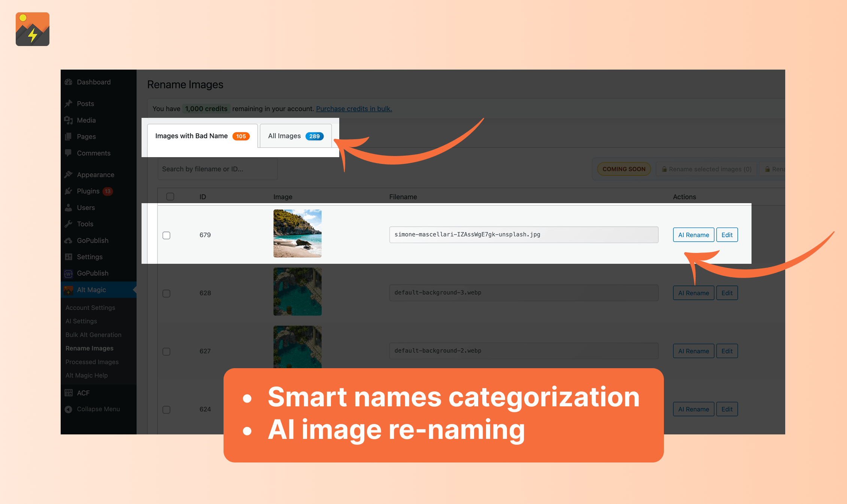
Task: Check the box for image 628
Action: pyautogui.click(x=167, y=293)
